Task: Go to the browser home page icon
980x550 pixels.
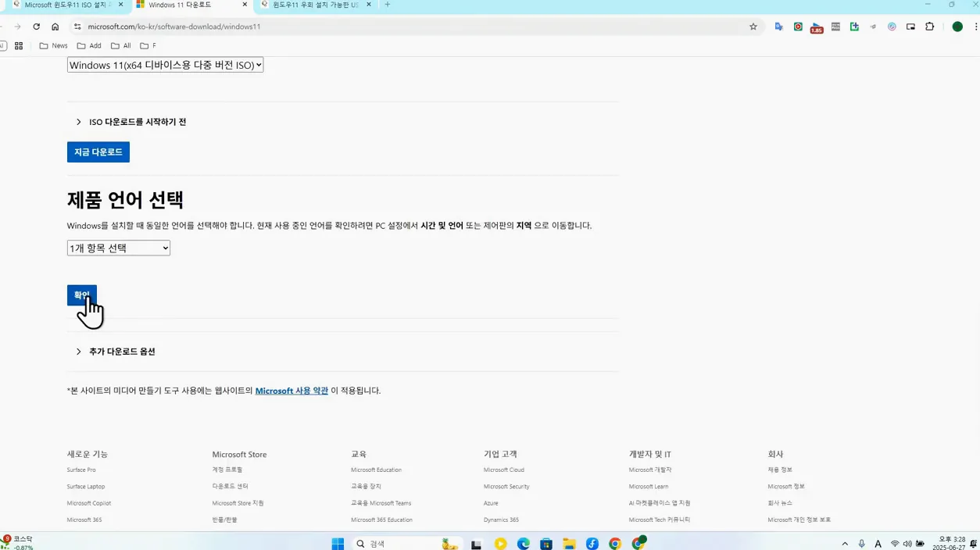Action: (x=55, y=27)
